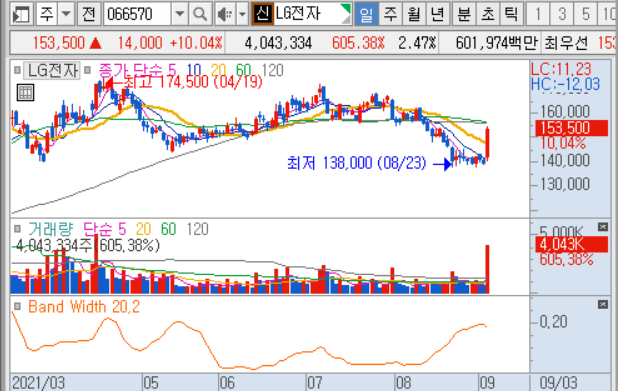Click the red 153,500 price tag on axis
Image resolution: width=618 pixels, height=391 pixels.
[571, 128]
